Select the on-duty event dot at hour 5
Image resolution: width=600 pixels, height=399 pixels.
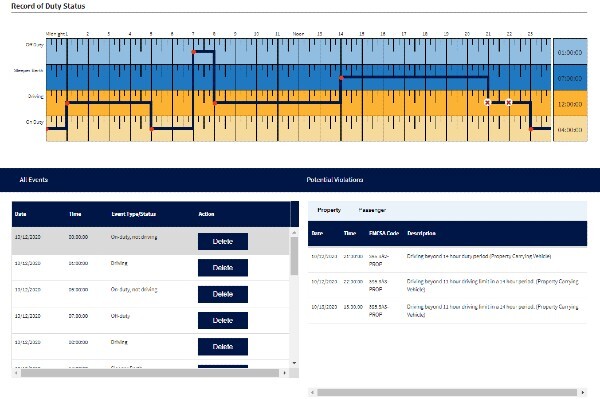(152, 129)
